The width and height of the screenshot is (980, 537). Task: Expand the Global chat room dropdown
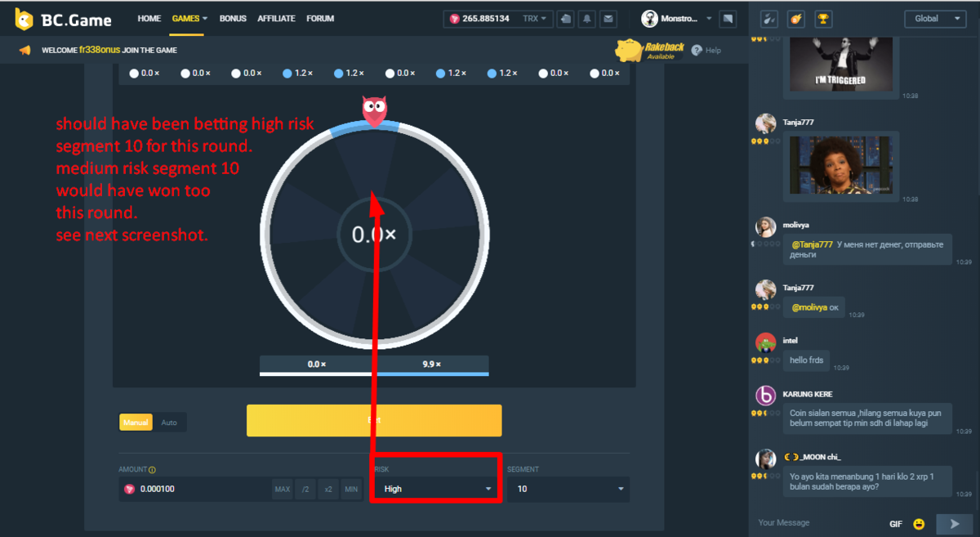935,19
